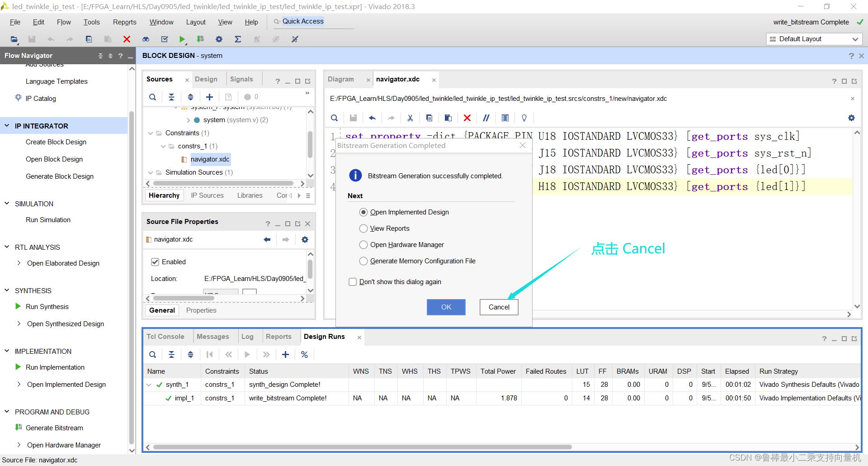
Task: Click the Design Runs horizontal scrollbar
Action: [x=362, y=447]
